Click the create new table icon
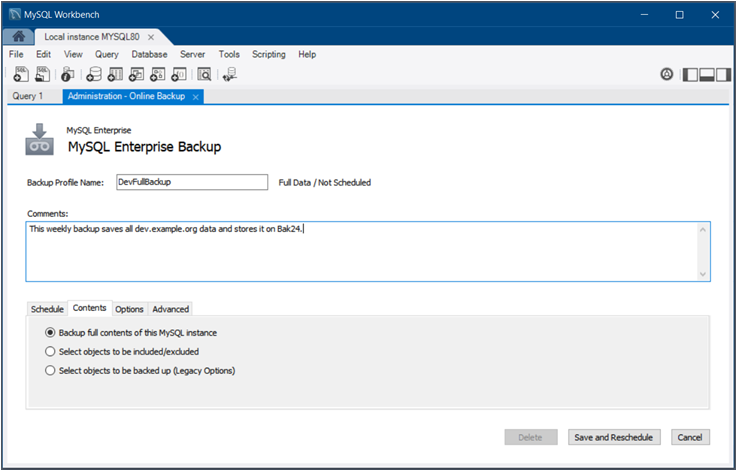 (x=115, y=73)
